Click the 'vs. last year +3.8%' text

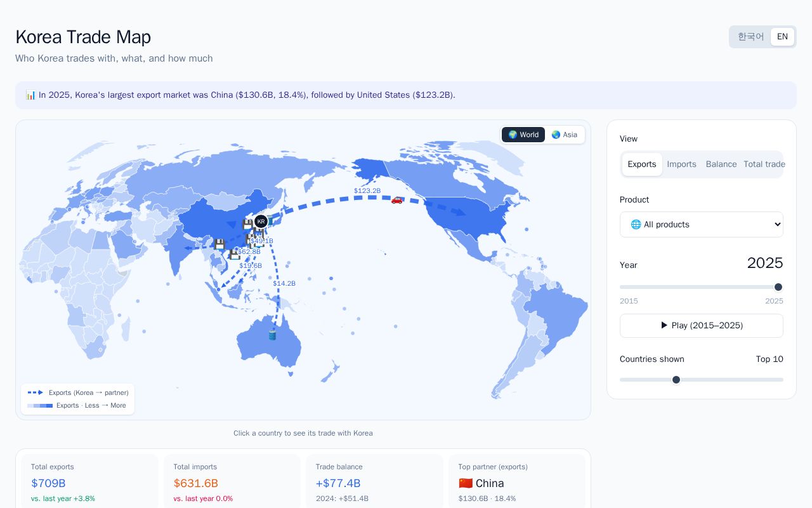(63, 498)
